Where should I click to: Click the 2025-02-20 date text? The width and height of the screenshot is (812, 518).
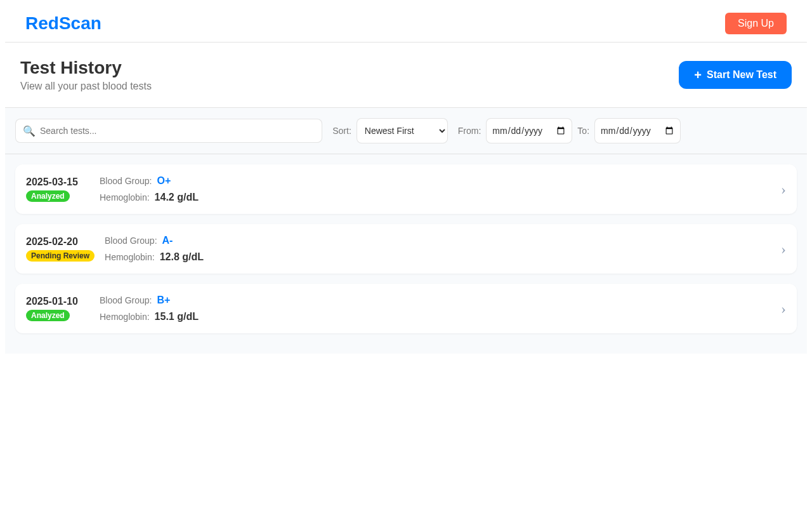pyautogui.click(x=52, y=242)
